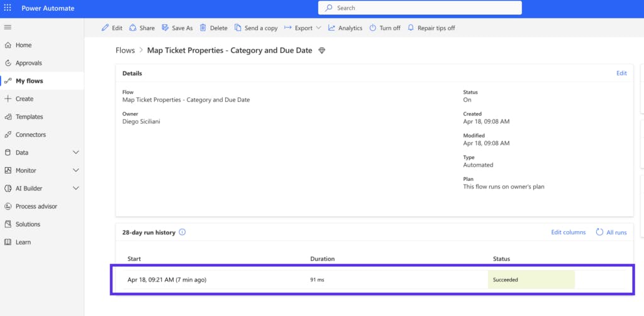Click the Status column header
The width and height of the screenshot is (644, 316).
point(501,259)
